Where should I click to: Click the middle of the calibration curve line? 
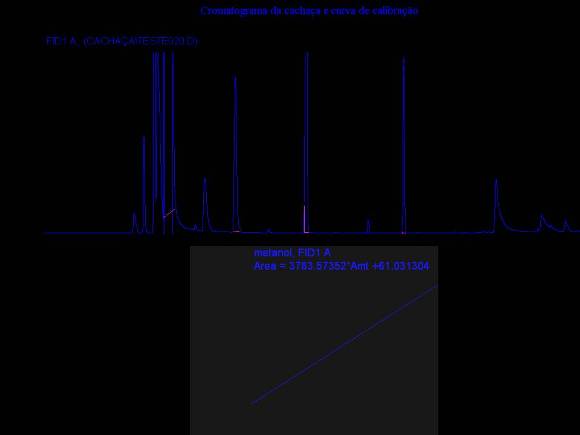[344, 344]
